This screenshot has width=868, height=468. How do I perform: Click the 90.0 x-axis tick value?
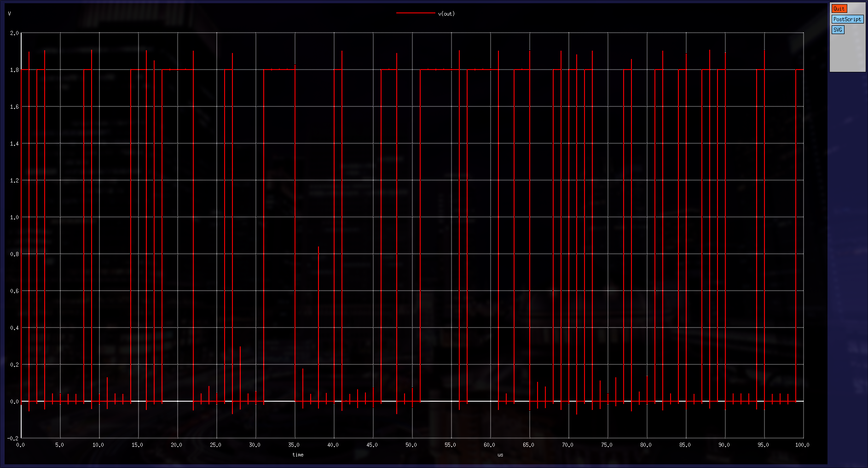(724, 445)
